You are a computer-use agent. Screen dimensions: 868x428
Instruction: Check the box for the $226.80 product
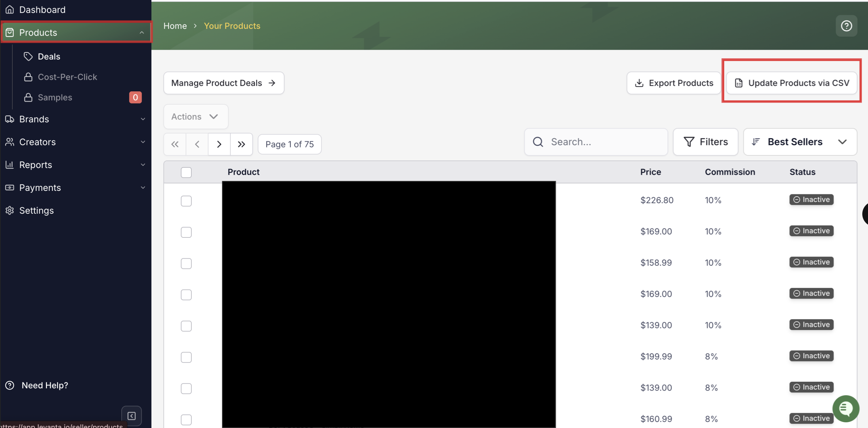tap(186, 201)
